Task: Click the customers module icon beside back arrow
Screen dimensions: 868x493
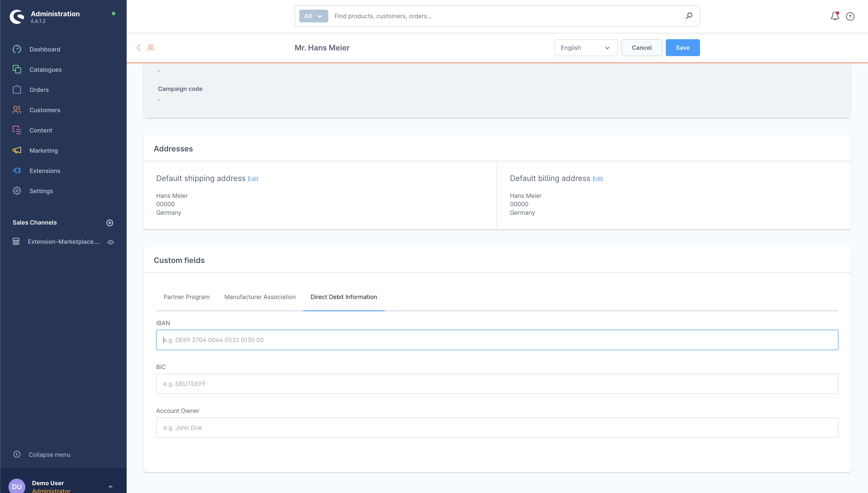Action: (x=151, y=48)
